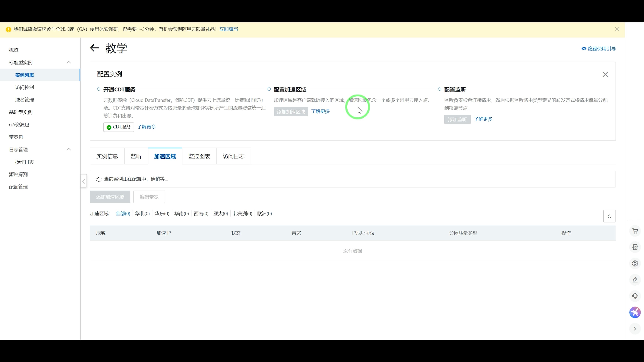The width and height of the screenshot is (644, 362).
Task: Open 操作日志 in the sidebar
Action: tap(24, 162)
